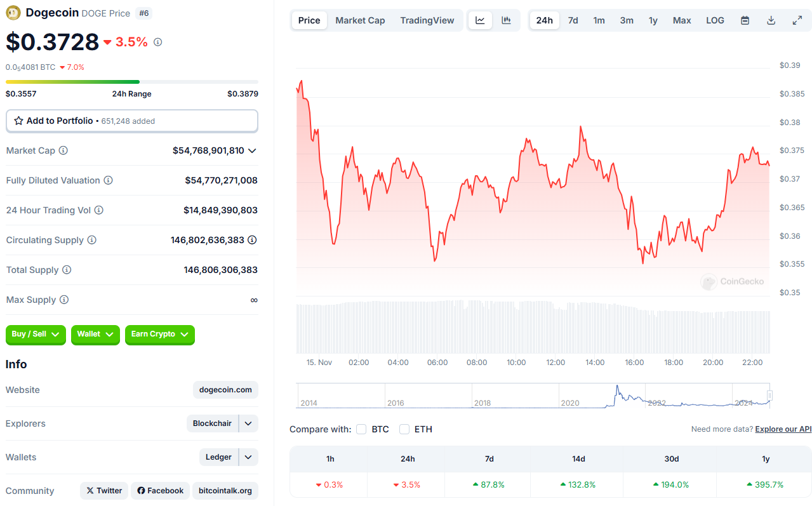This screenshot has height=506, width=812.
Task: Click the 1y 395.7% performance cell
Action: coord(766,484)
